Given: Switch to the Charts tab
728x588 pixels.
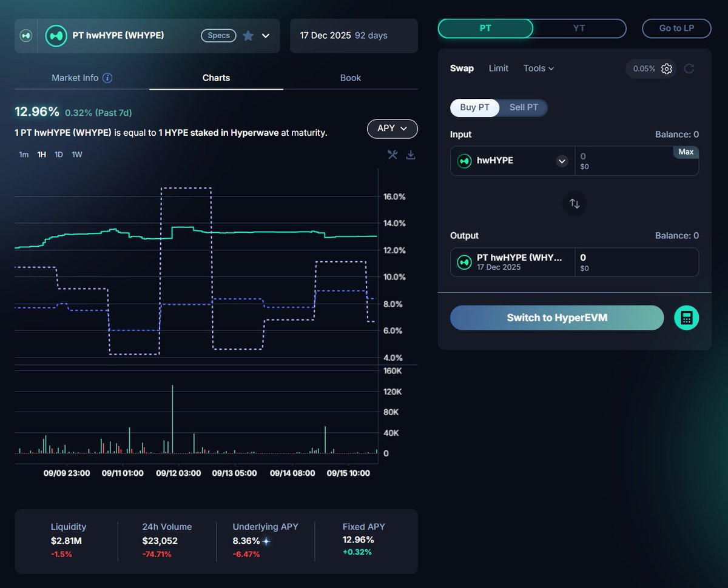Looking at the screenshot, I should (x=216, y=78).
